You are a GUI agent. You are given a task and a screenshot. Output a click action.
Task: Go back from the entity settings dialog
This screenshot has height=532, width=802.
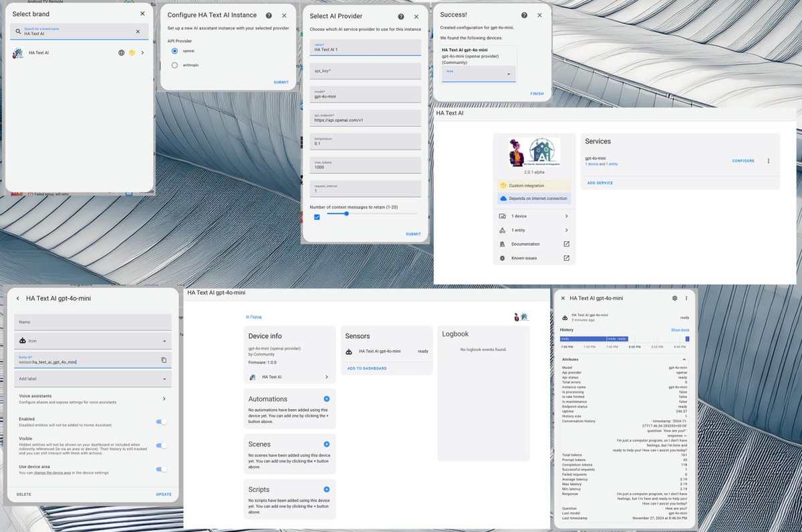18,299
